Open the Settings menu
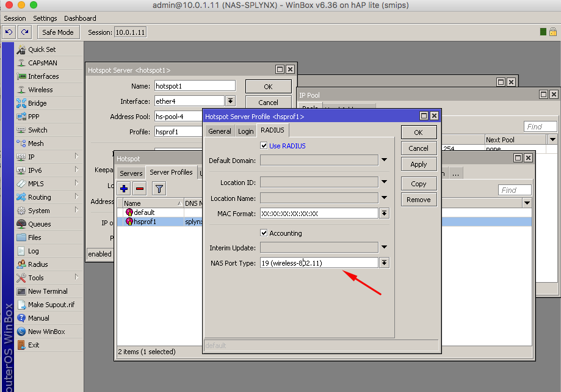 45,18
